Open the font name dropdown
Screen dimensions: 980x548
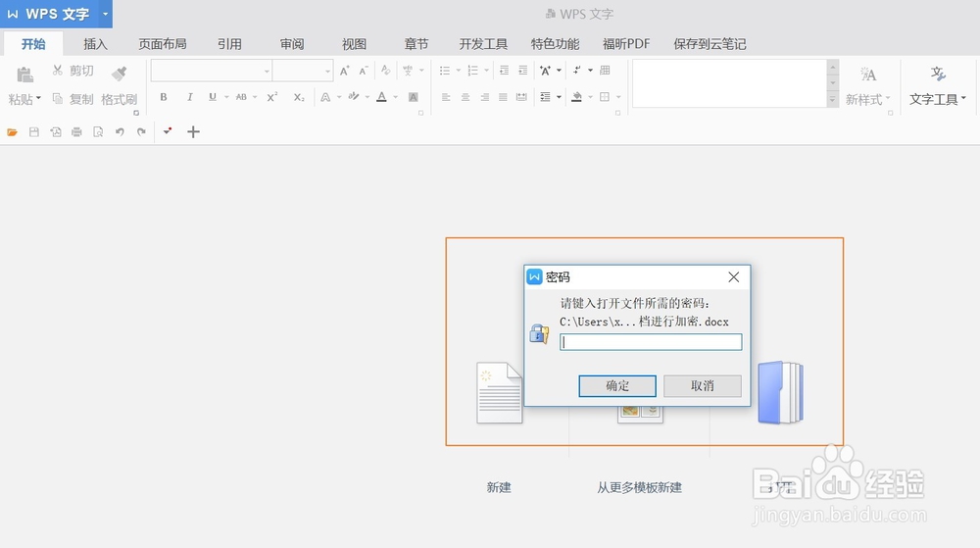(x=267, y=72)
